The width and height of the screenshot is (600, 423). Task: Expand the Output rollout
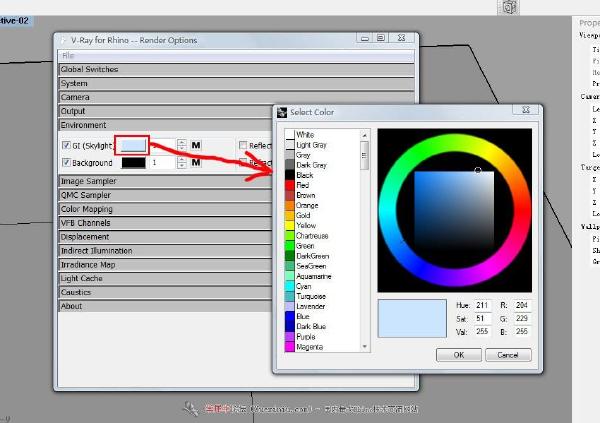click(x=165, y=111)
